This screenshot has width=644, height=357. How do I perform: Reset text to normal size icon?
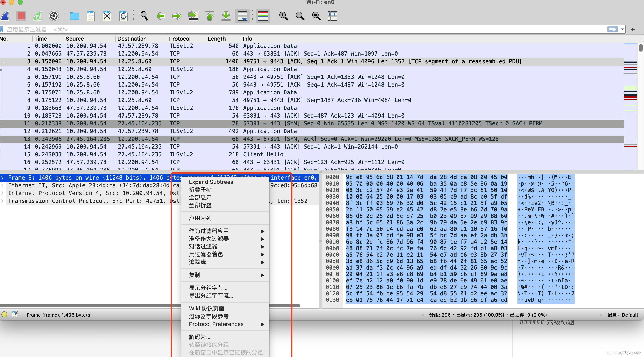tap(316, 16)
